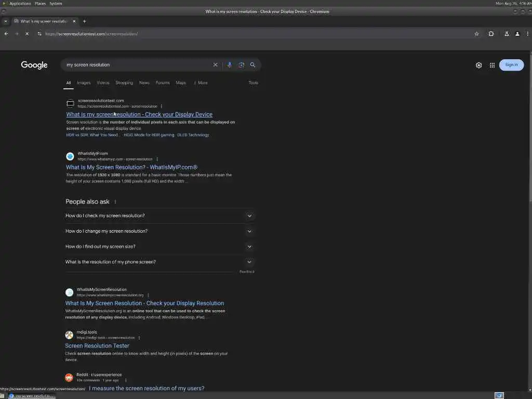The width and height of the screenshot is (532, 399).
Task: Switch to the Maps tab
Action: [x=181, y=83]
